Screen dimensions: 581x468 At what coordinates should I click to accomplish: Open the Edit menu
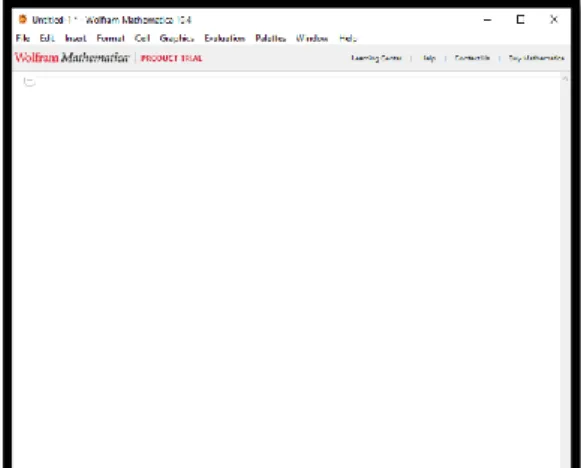[x=47, y=38]
